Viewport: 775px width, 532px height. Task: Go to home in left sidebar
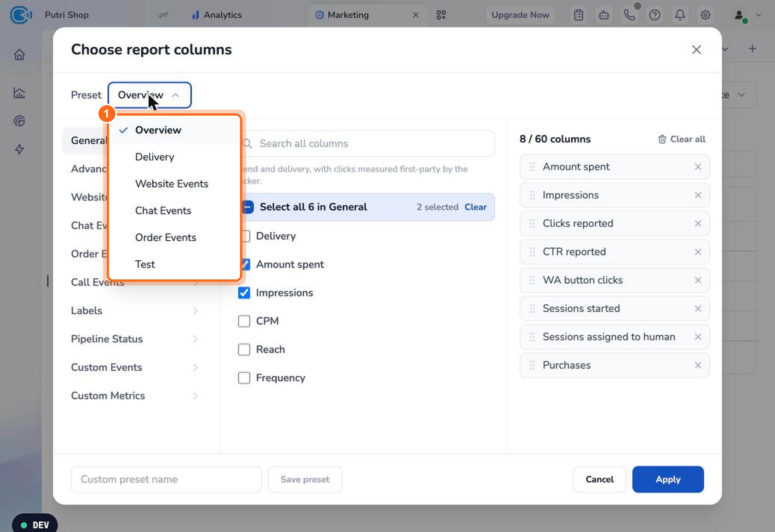(19, 55)
